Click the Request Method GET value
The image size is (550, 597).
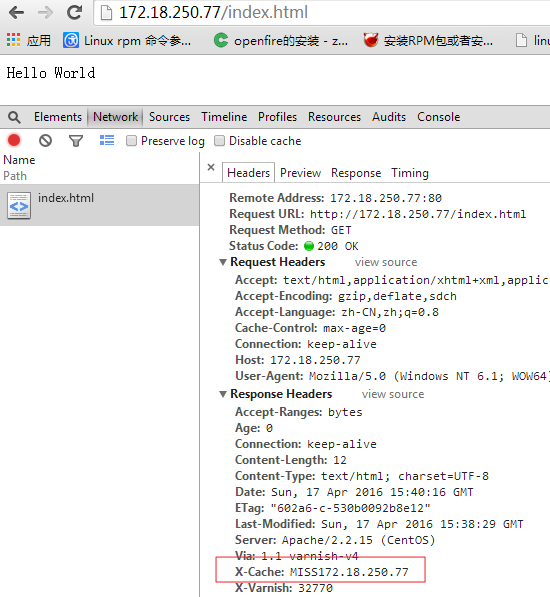[x=341, y=230]
